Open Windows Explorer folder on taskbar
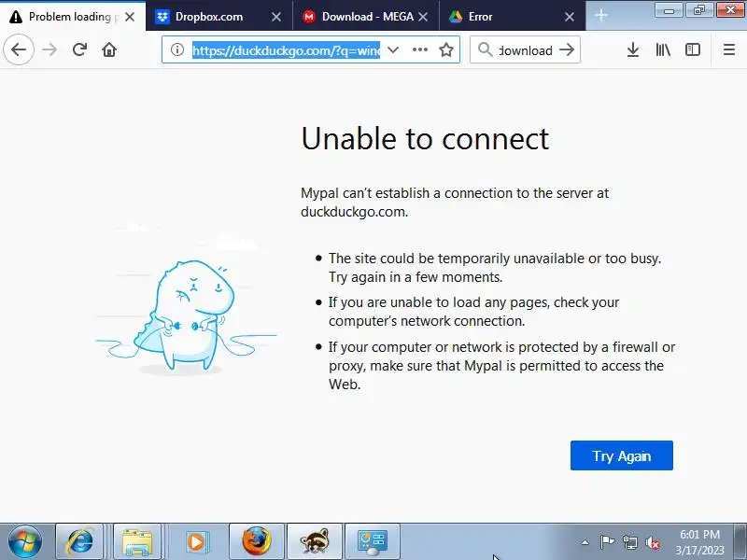 coord(137,542)
